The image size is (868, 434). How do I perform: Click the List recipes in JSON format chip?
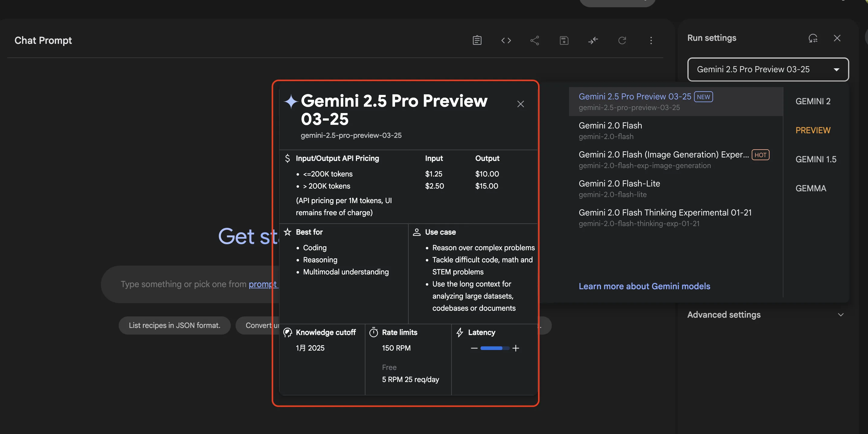[174, 325]
